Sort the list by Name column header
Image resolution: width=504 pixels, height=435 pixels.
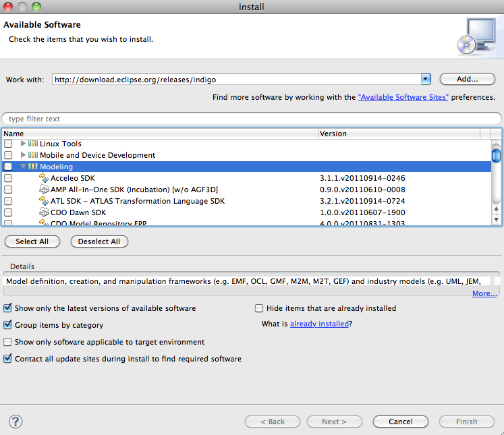coord(159,134)
